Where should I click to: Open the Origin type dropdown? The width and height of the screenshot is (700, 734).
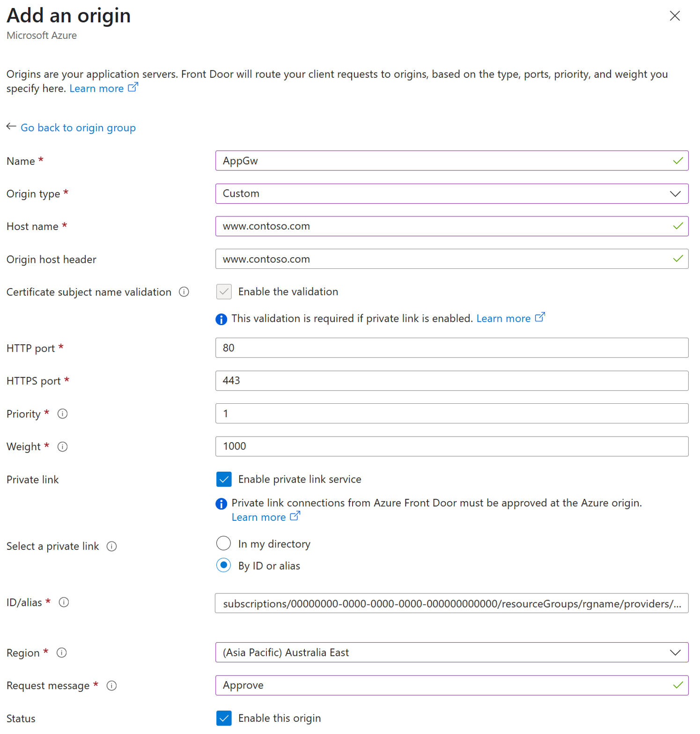point(451,194)
